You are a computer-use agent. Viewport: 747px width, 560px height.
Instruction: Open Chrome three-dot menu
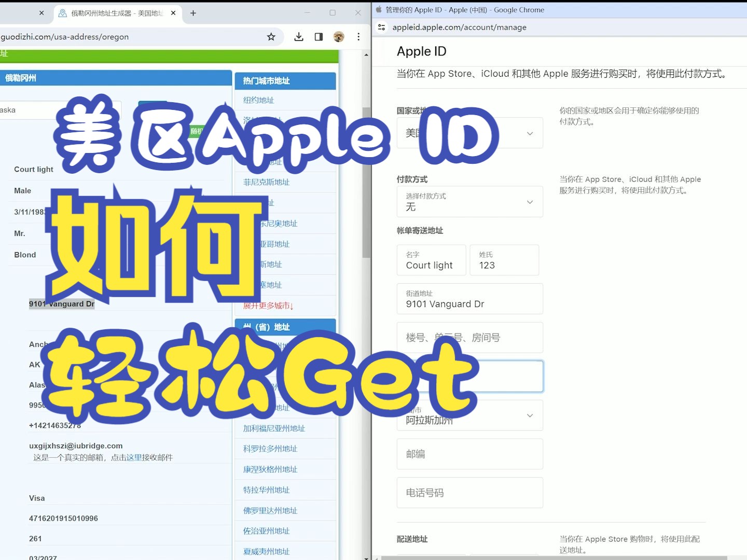coord(358,37)
